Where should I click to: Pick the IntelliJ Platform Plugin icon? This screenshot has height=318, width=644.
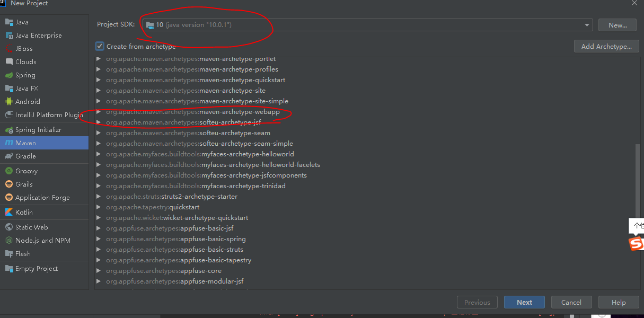(x=8, y=115)
